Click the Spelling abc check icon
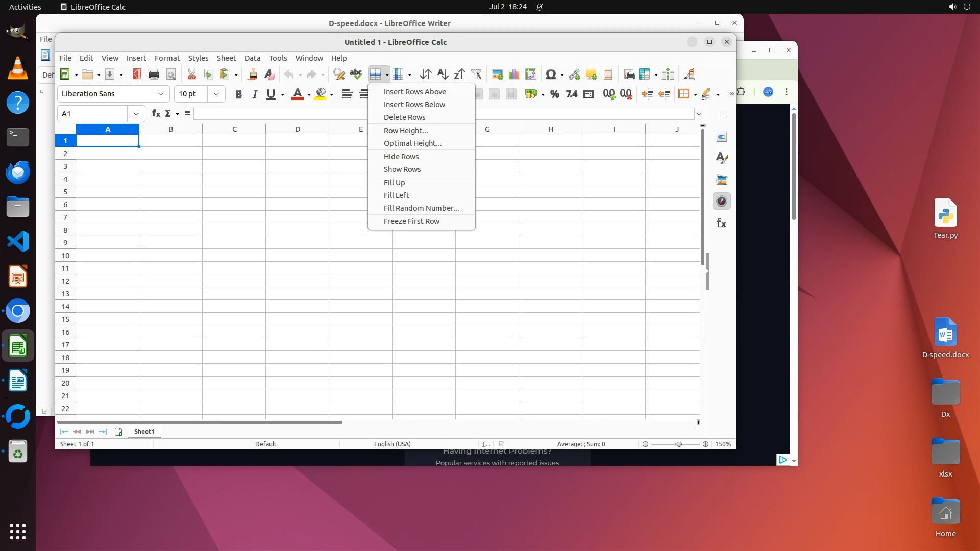The width and height of the screenshot is (980, 551). click(x=356, y=74)
